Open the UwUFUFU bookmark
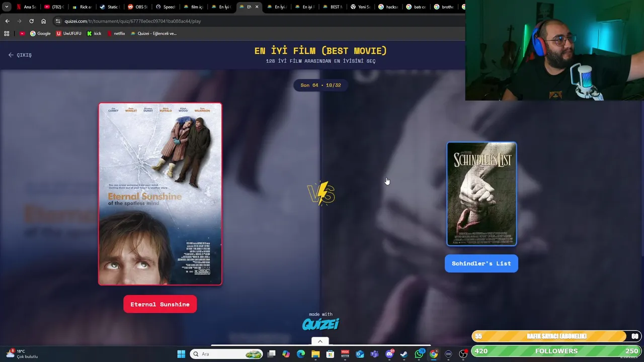 (68, 34)
